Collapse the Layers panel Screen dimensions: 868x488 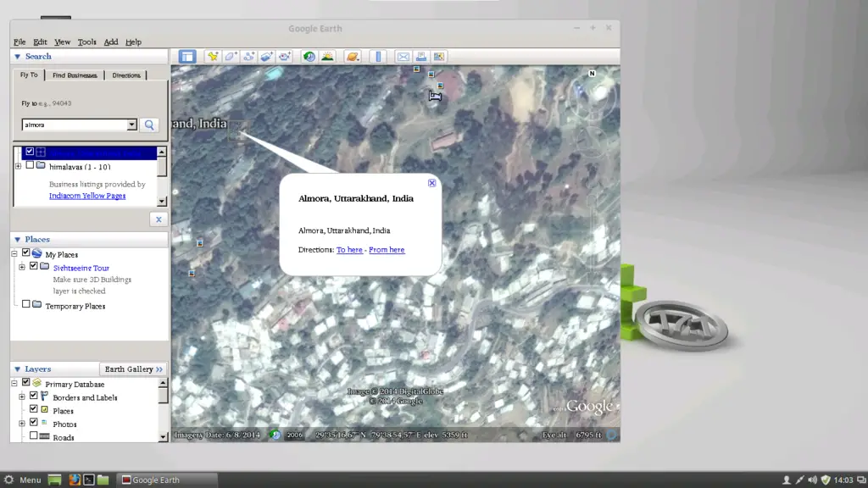tap(17, 369)
